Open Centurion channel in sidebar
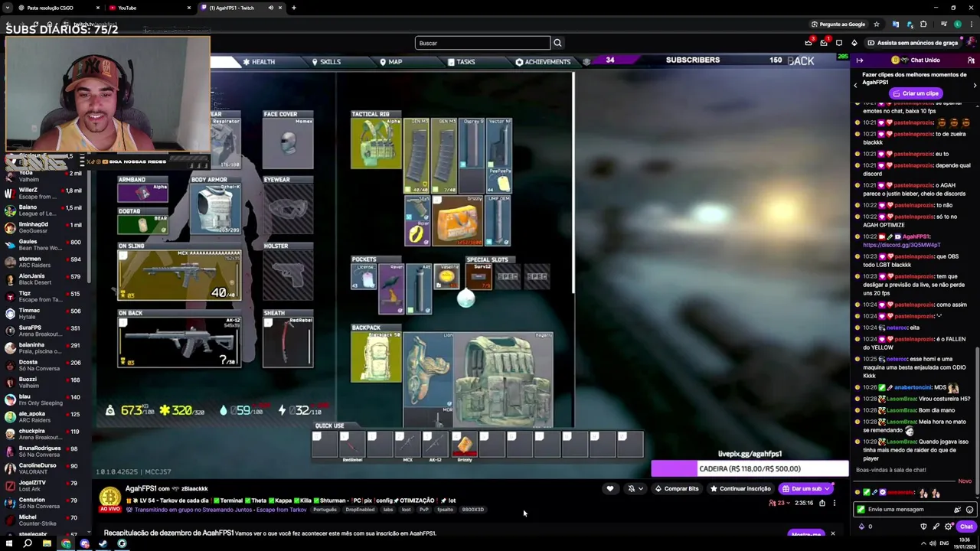Image resolution: width=980 pixels, height=551 pixels. tap(44, 504)
